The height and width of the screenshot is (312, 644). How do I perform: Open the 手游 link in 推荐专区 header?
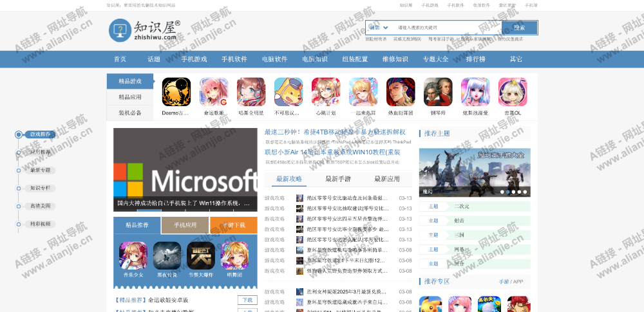504,282
